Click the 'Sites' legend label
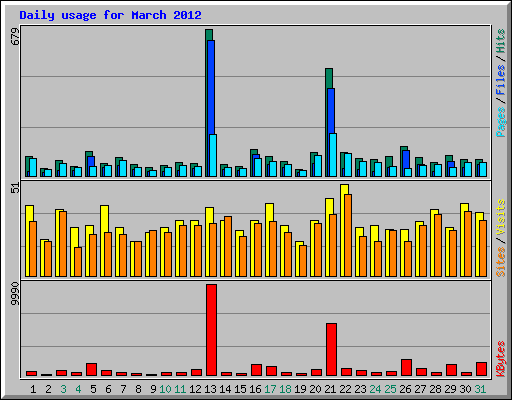This screenshot has width=512, height=400. [500, 262]
